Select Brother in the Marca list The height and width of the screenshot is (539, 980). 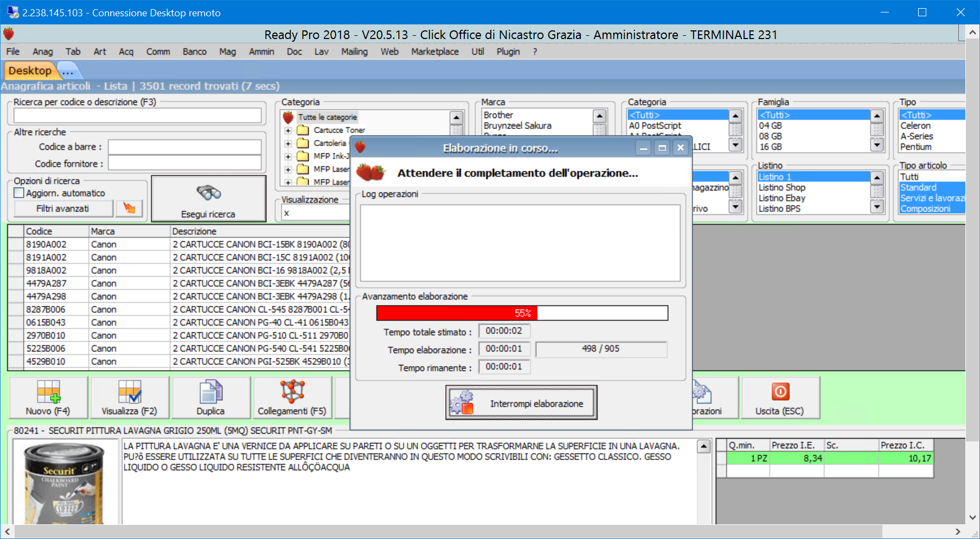coord(498,115)
